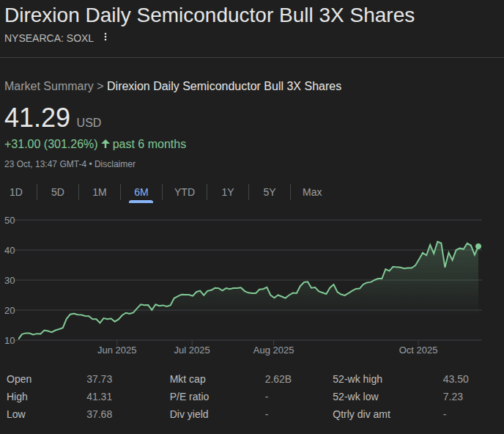Click the +31.00 (301.26%) change text
The height and width of the screenshot is (434, 504).
[51, 144]
